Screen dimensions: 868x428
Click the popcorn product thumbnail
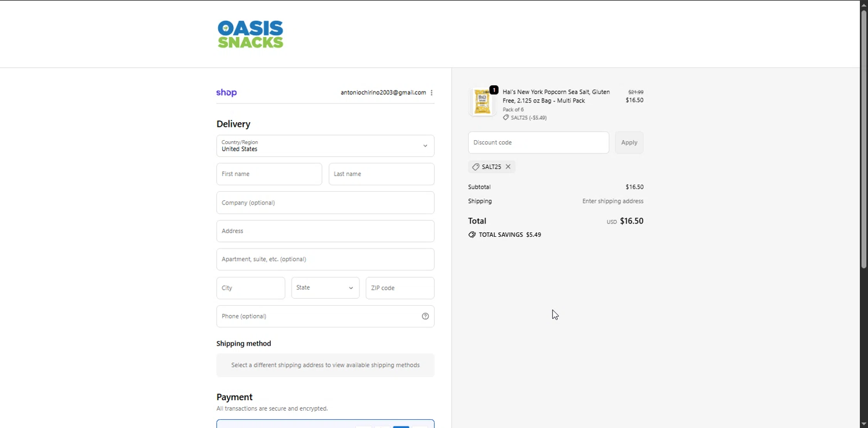(x=482, y=103)
